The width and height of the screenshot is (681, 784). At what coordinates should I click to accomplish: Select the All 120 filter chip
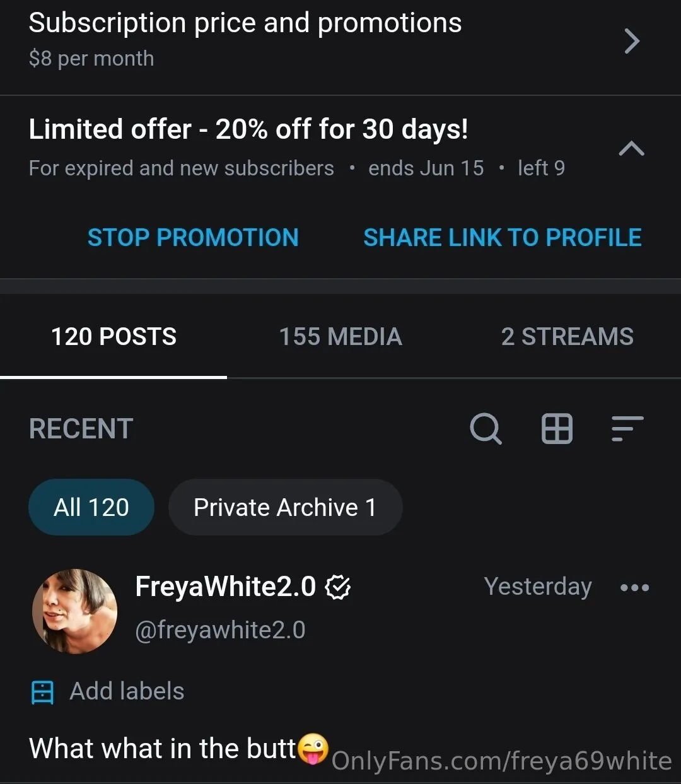(x=91, y=507)
